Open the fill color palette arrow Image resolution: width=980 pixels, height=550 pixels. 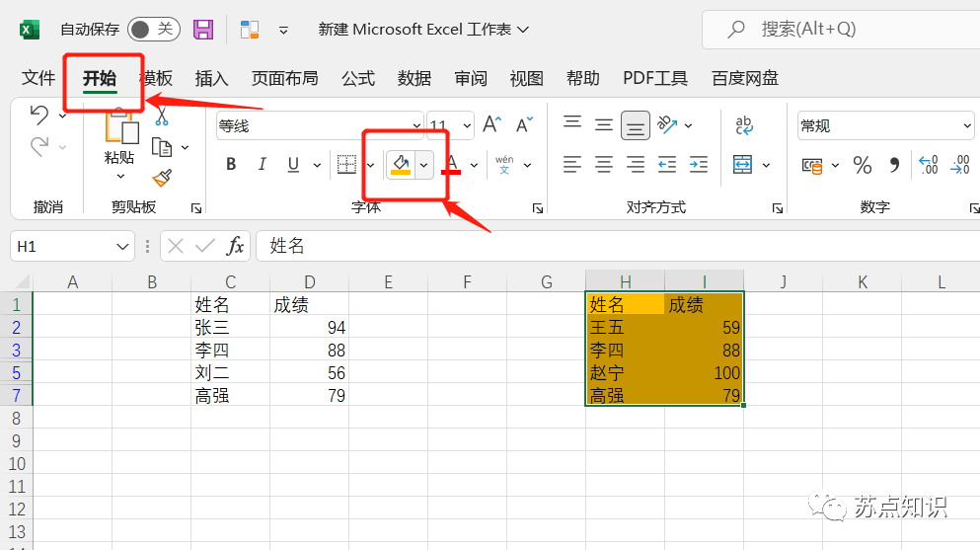pos(423,165)
